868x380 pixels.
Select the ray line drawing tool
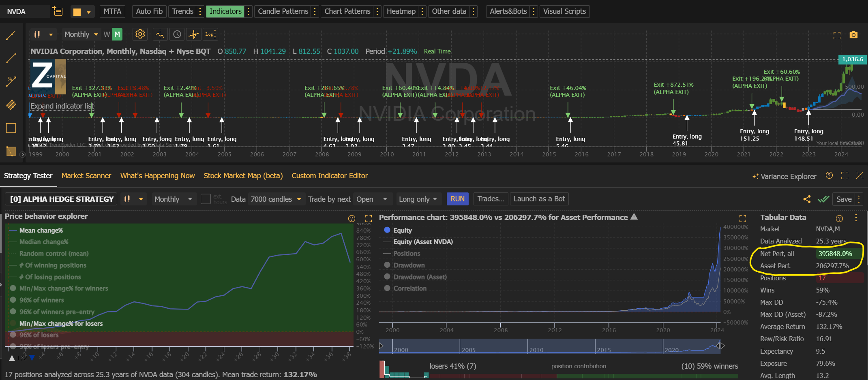tap(11, 58)
